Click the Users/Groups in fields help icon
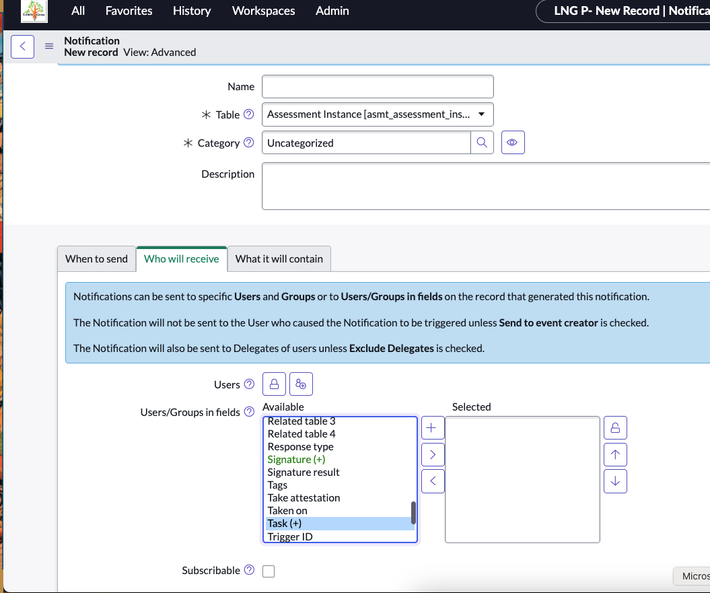Screen dimensions: 710x593 pyautogui.click(x=249, y=412)
